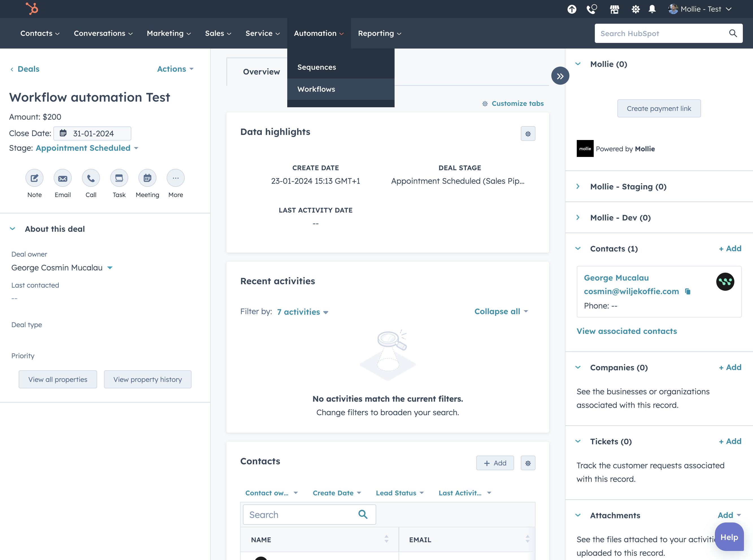This screenshot has width=753, height=560.
Task: Open Contacts card gear settings
Action: point(528,463)
